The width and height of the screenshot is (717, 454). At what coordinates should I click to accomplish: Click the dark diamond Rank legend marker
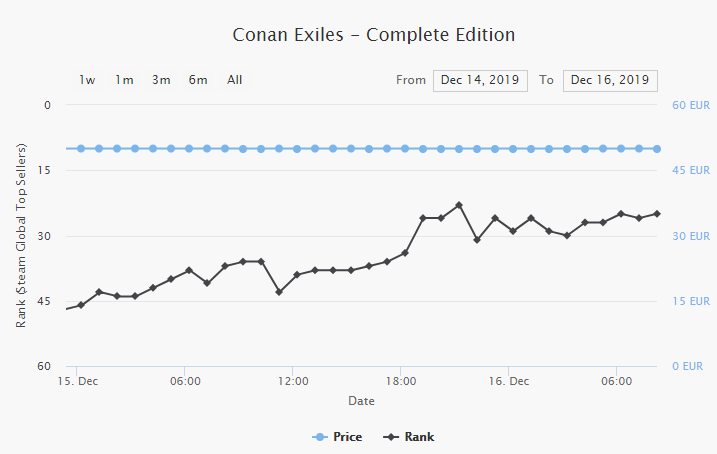[x=393, y=437]
